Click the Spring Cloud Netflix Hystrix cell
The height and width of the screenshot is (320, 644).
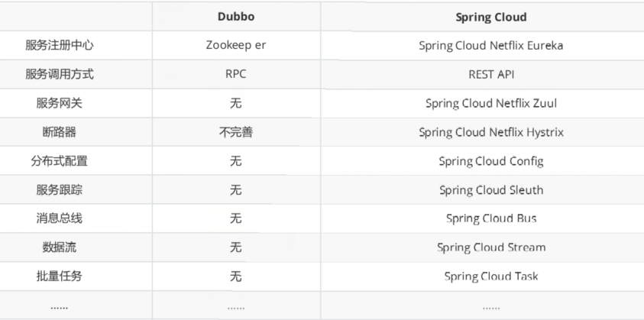coord(490,132)
